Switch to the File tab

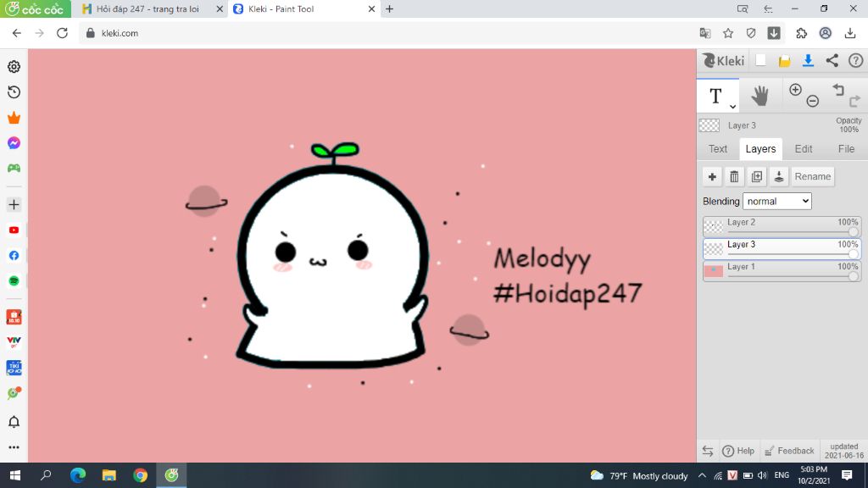pos(846,149)
